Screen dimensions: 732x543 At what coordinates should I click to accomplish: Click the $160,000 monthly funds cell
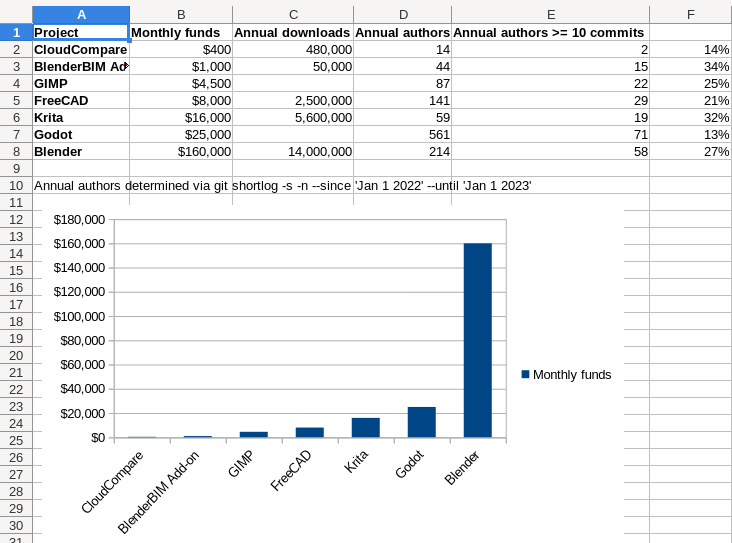pos(181,151)
